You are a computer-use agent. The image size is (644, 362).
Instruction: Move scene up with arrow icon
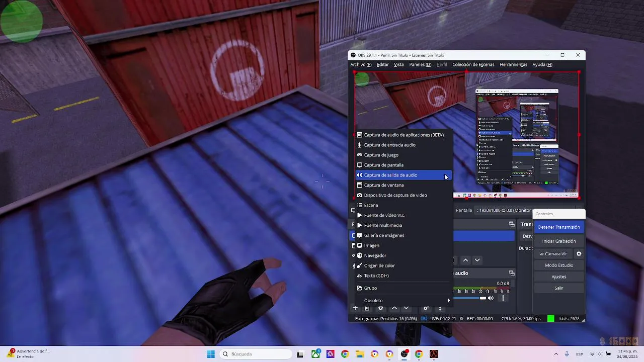click(465, 260)
